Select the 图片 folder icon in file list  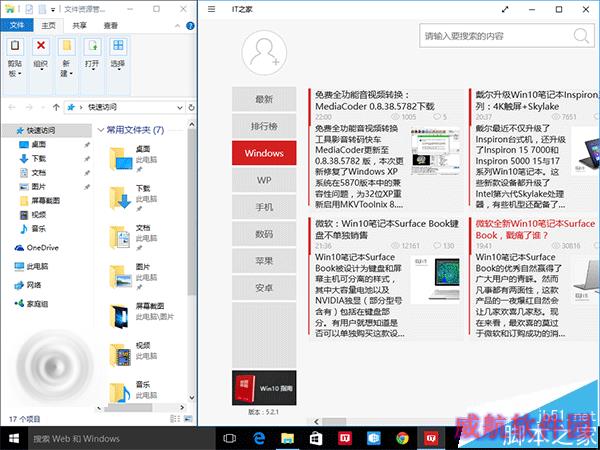[x=121, y=276]
